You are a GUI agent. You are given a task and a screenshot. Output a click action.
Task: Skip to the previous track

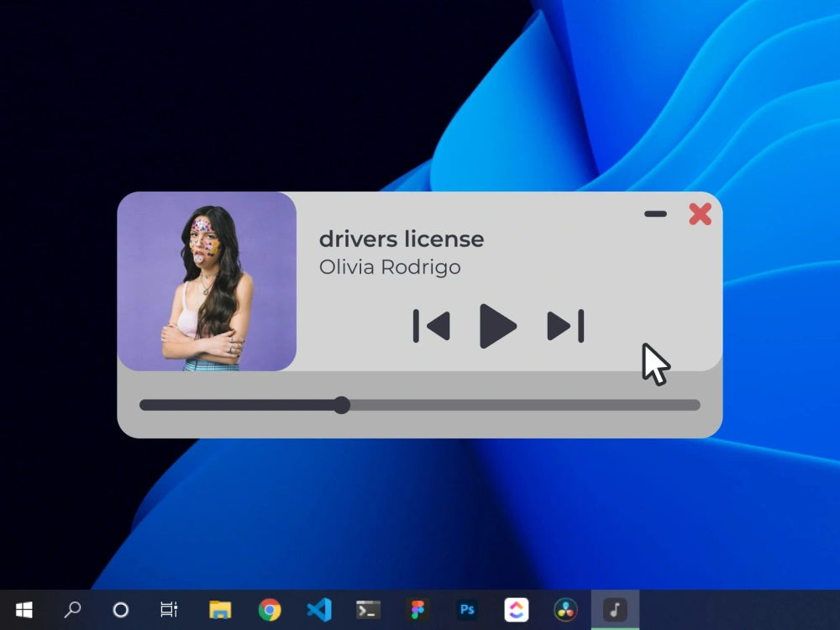coord(431,326)
